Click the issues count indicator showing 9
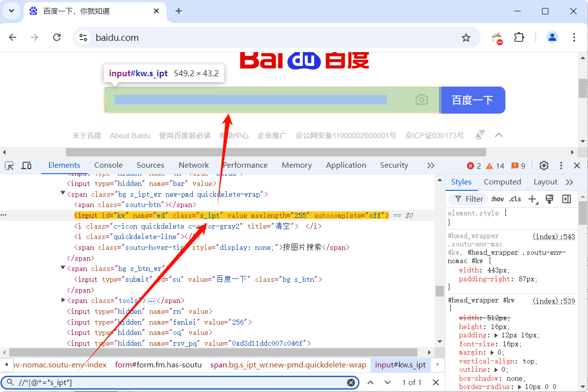Viewport: 588px width, 392px height. tap(519, 166)
